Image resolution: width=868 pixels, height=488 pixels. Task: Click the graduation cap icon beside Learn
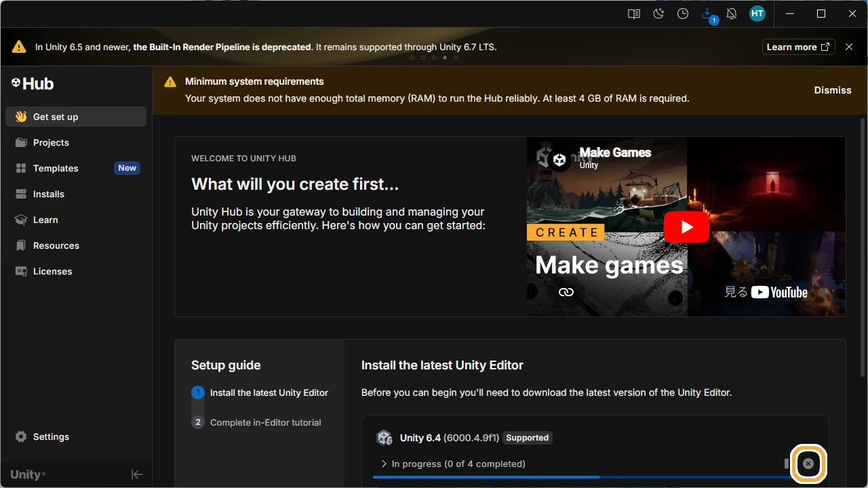point(21,220)
